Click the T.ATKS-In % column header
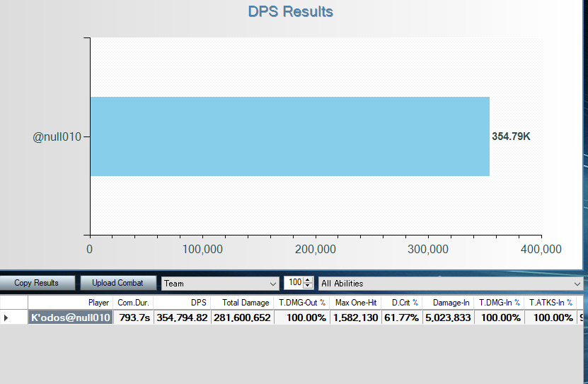 click(550, 303)
